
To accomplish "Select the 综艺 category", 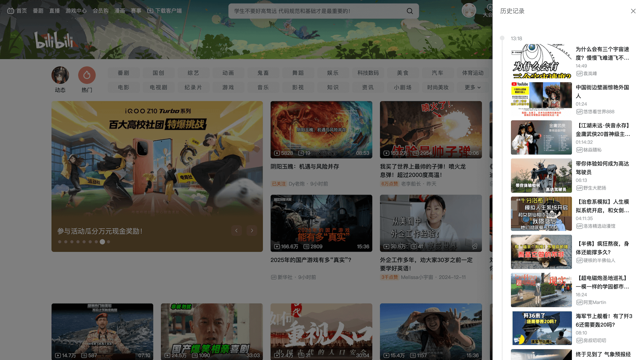I will pos(193,73).
